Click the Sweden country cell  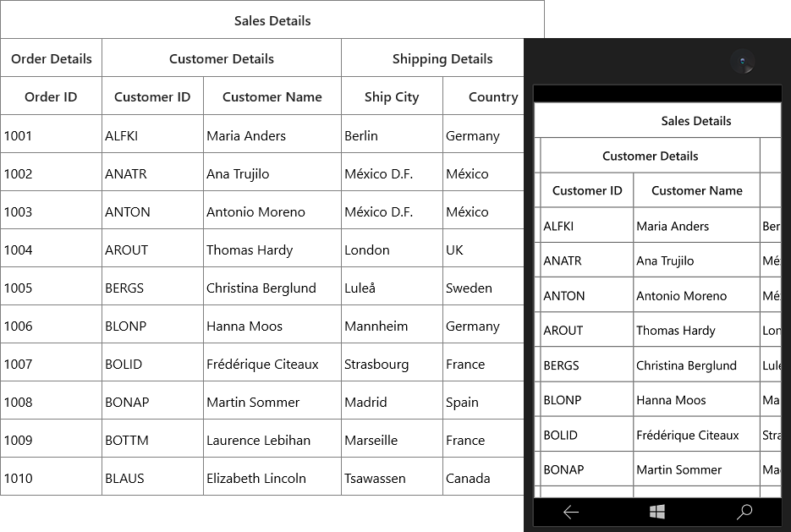(484, 287)
